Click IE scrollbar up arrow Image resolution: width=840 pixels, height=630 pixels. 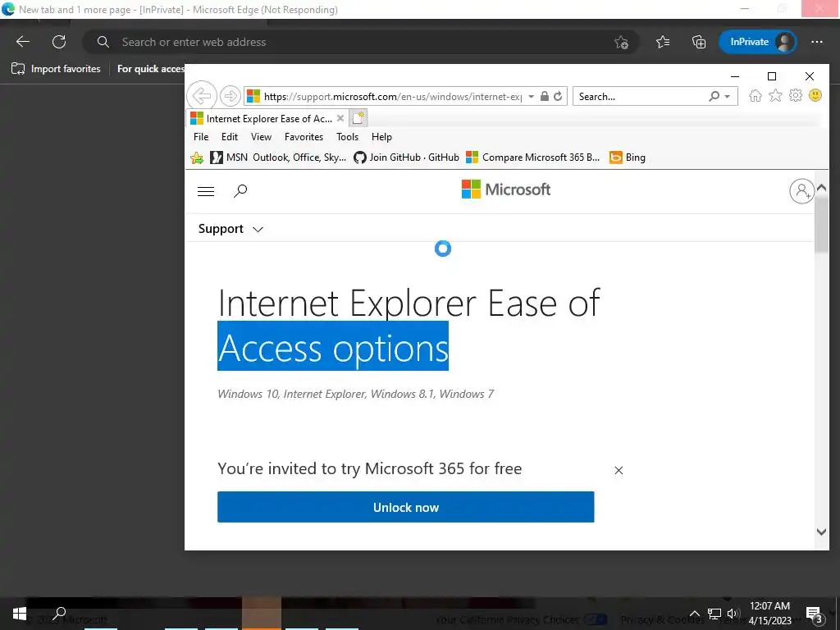[821, 188]
